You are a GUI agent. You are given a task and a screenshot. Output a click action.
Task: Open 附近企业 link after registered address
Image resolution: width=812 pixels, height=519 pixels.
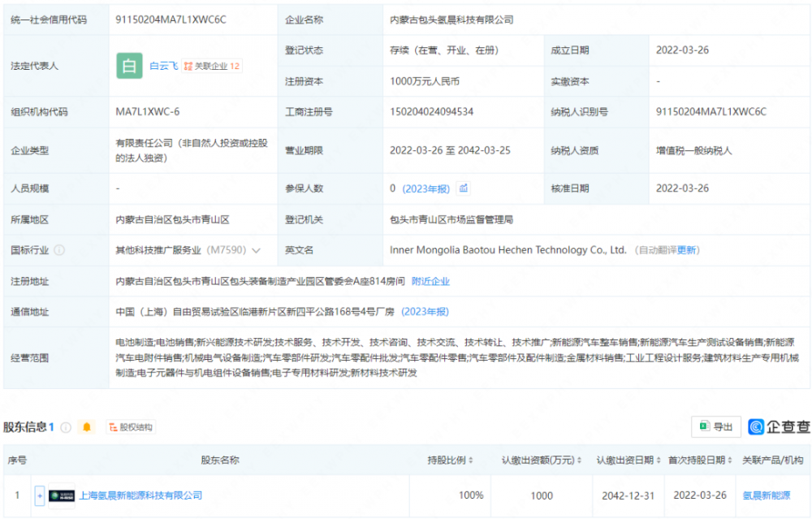pos(430,281)
